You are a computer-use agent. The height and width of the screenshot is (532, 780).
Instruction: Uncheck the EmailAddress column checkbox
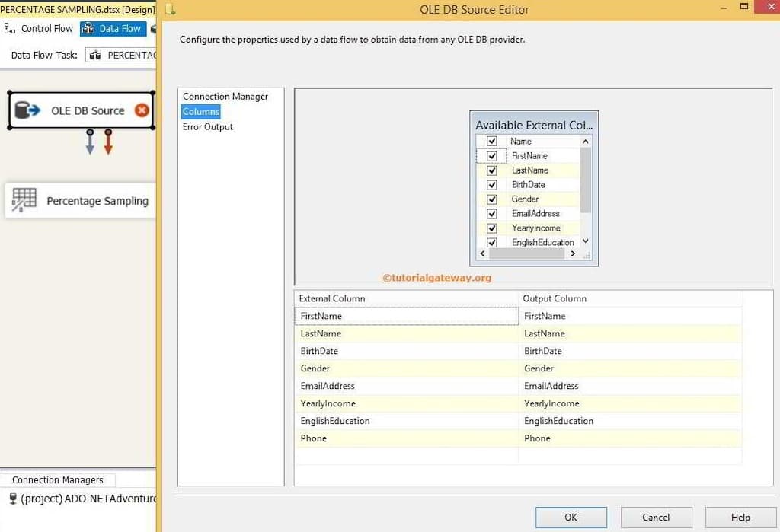tap(492, 214)
